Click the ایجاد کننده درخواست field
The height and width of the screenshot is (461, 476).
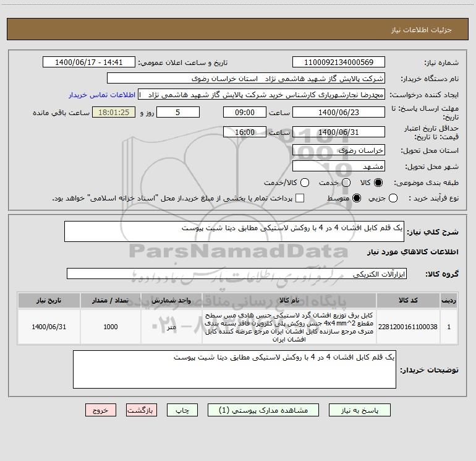(261, 94)
